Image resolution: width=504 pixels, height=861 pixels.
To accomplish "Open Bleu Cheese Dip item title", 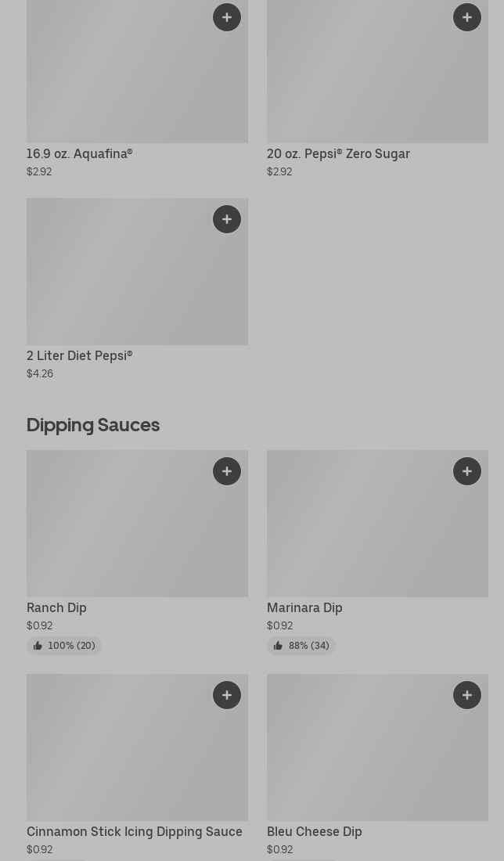I will (x=314, y=831).
